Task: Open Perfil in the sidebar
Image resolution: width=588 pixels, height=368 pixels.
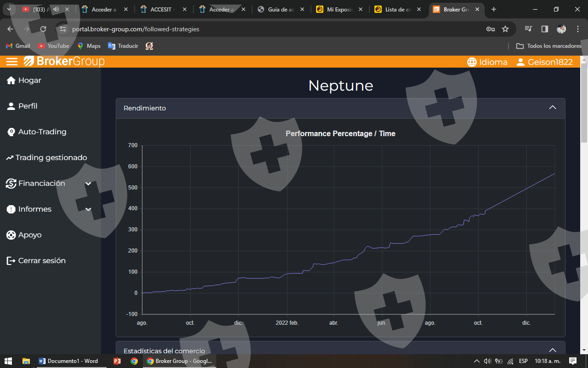Action: click(28, 106)
